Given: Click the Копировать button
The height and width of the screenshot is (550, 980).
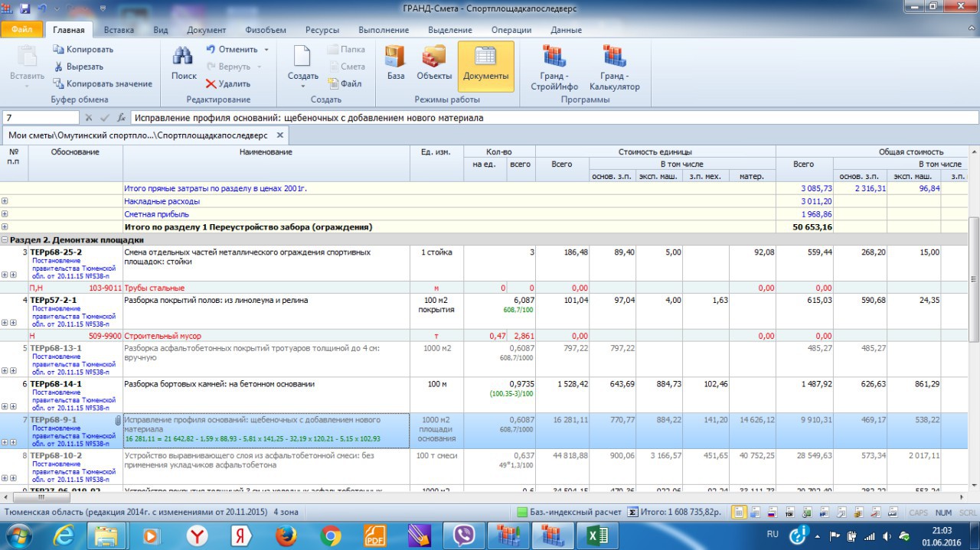Looking at the screenshot, I should [83, 50].
